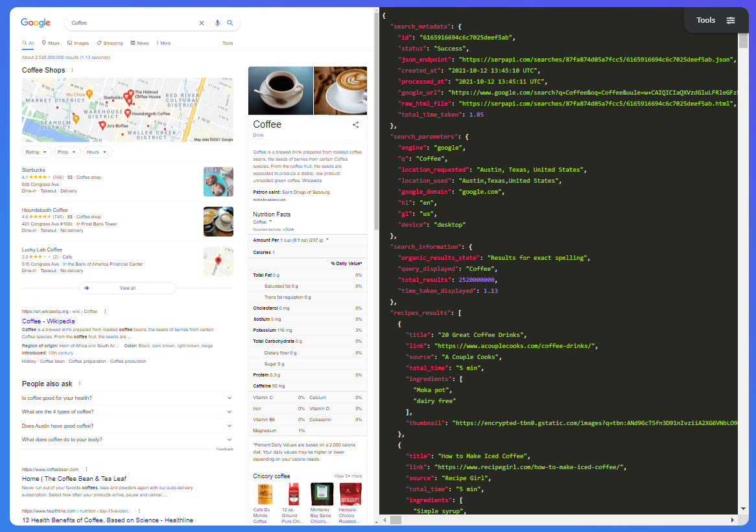Select the All results tab
Viewport: 756px width, 532px height.
(x=28, y=43)
